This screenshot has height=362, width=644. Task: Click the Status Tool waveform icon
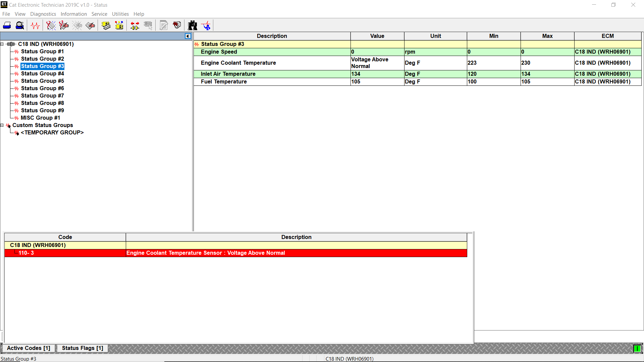coord(35,25)
